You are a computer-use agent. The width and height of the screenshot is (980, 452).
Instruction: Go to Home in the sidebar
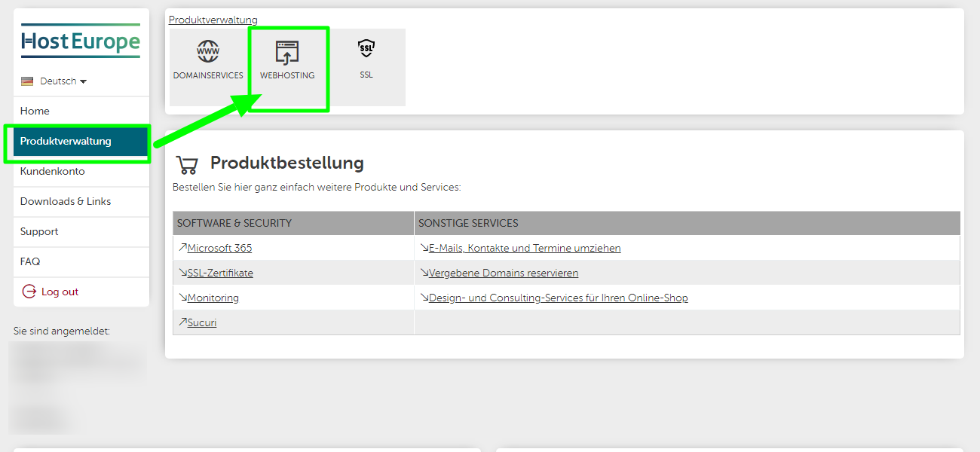(35, 111)
